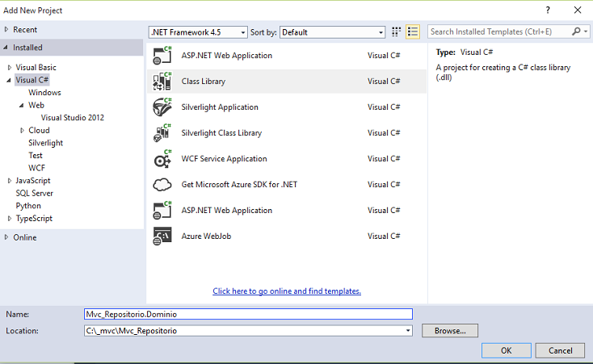Select the TypeScript tree label
593x364 pixels.
34,219
